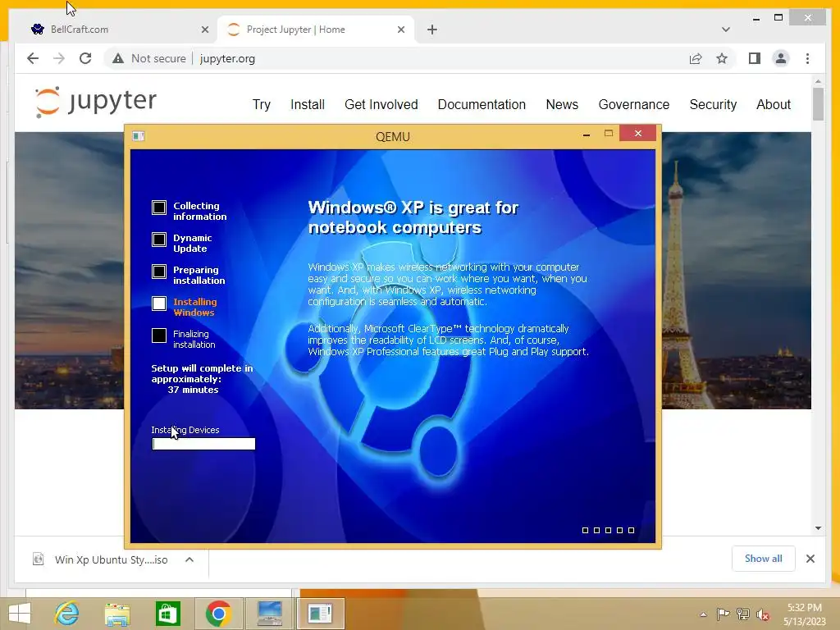
Task: Open the Install menu item
Action: tap(308, 104)
